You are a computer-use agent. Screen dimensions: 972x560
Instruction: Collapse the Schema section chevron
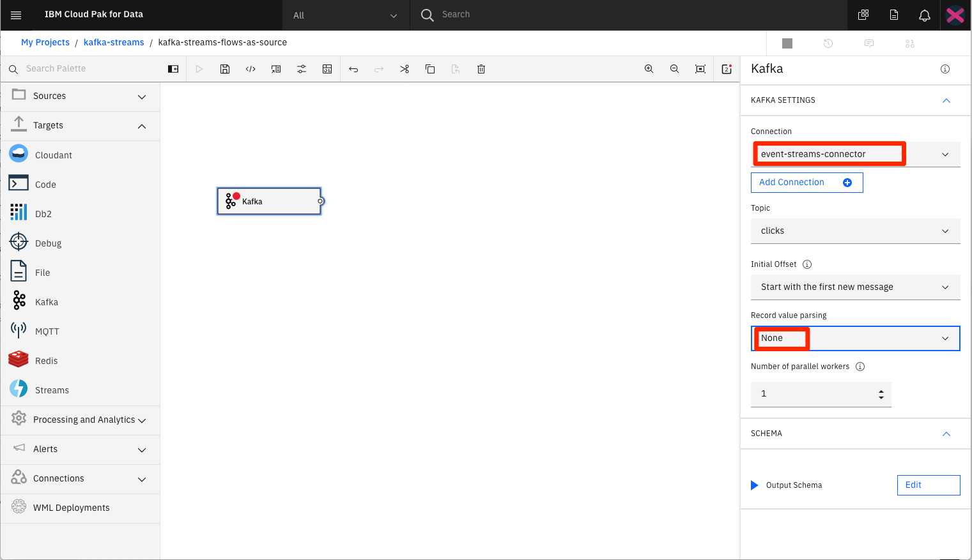coord(946,434)
